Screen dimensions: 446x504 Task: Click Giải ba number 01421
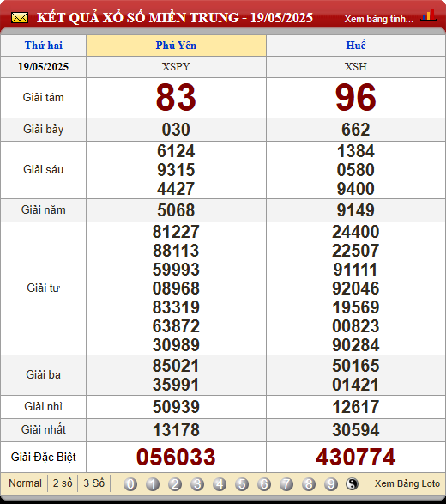[356, 385]
